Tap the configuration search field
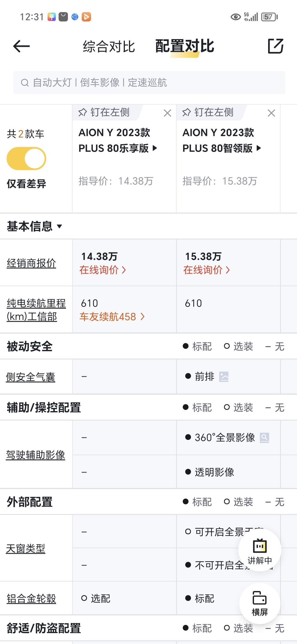The image size is (297, 644). 149,83
